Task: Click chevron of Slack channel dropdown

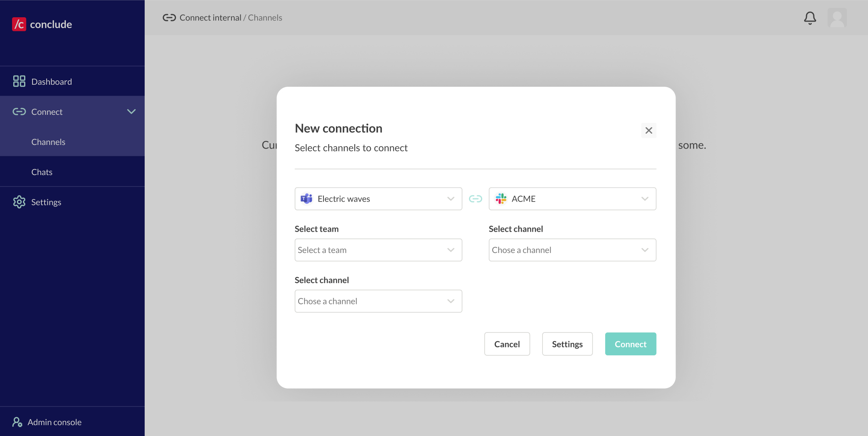Action: 645,250
